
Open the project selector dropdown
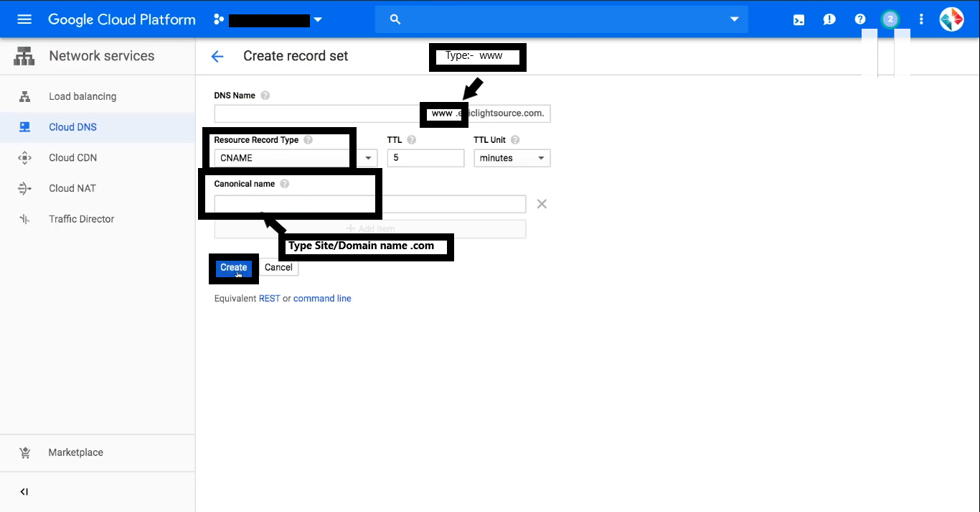point(318,19)
